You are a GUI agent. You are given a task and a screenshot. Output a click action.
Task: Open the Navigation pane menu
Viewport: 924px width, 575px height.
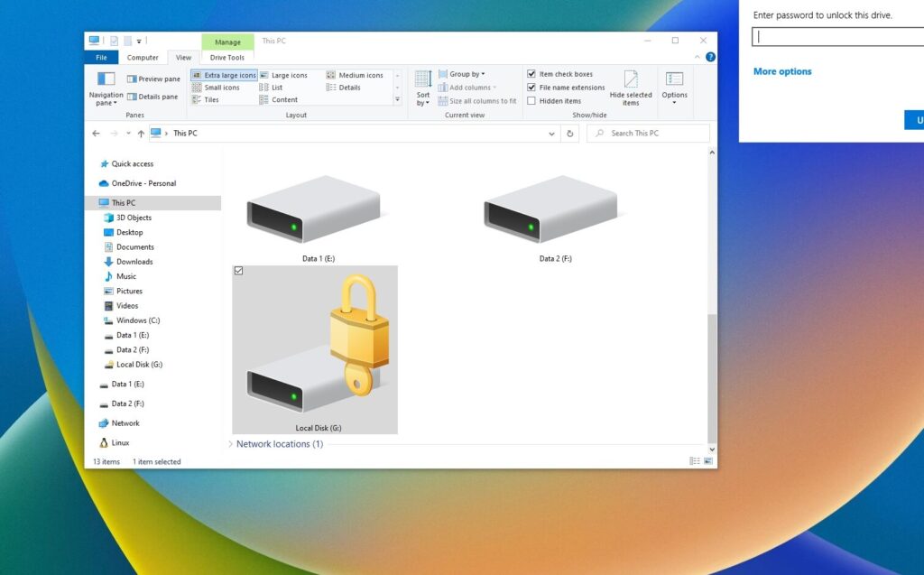click(x=106, y=88)
